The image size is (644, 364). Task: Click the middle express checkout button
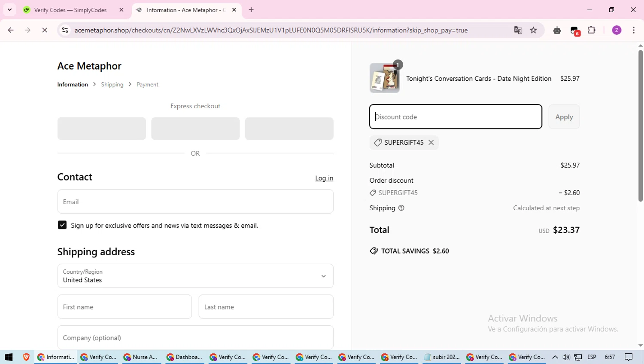[195, 128]
